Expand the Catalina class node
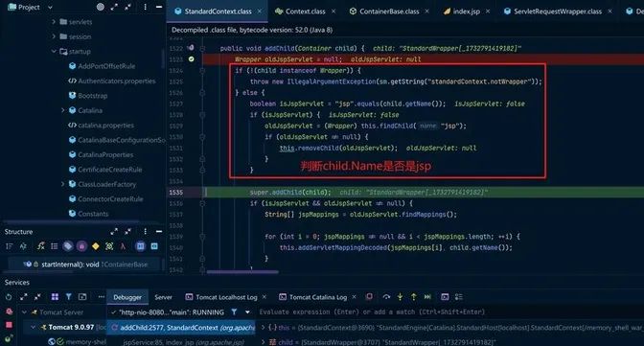Screen dimensions: 644x346 62,110
